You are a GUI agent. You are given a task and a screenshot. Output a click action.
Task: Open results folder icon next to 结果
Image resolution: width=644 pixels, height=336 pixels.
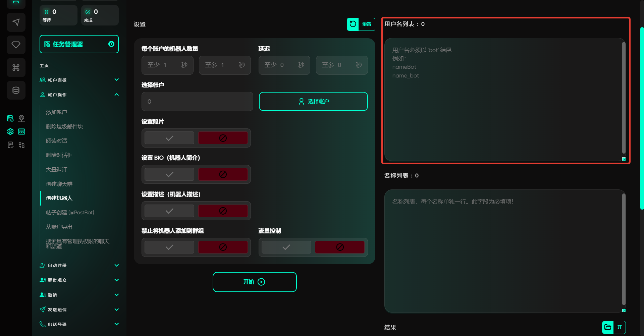pyautogui.click(x=608, y=327)
